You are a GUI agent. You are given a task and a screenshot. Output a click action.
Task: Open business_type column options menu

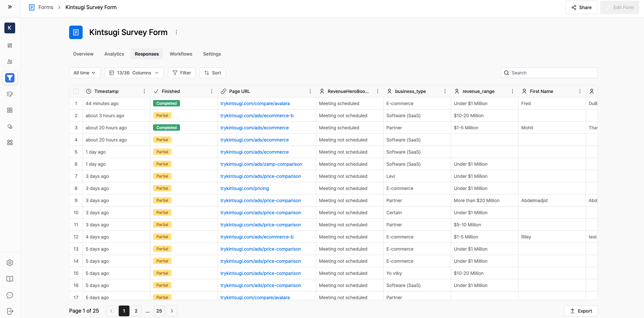coord(445,91)
